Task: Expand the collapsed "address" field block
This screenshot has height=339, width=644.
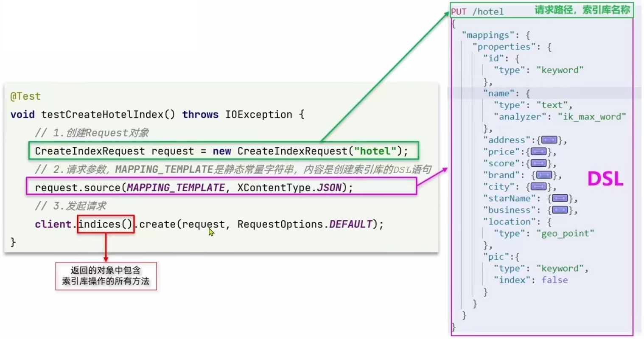Action: pos(549,140)
